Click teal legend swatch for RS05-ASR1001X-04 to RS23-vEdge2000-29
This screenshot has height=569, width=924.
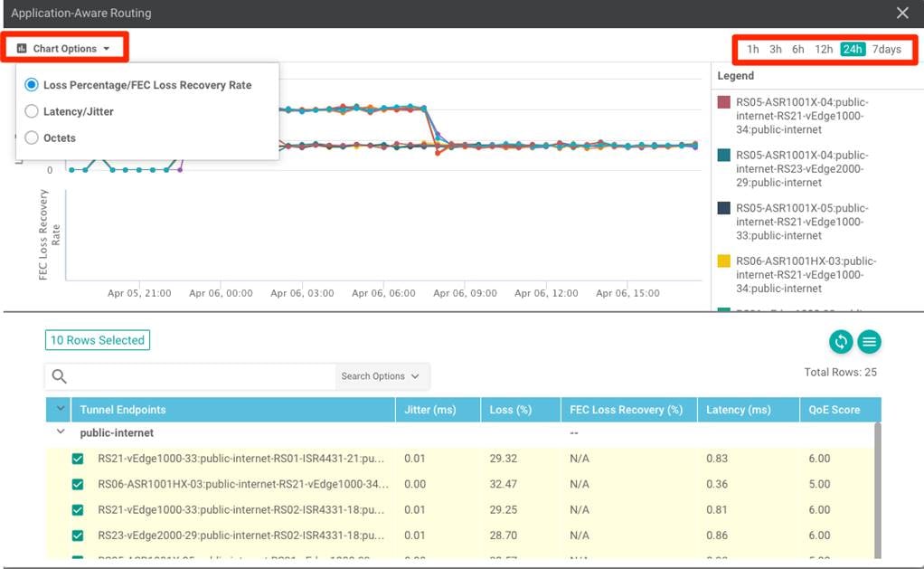[723, 155]
